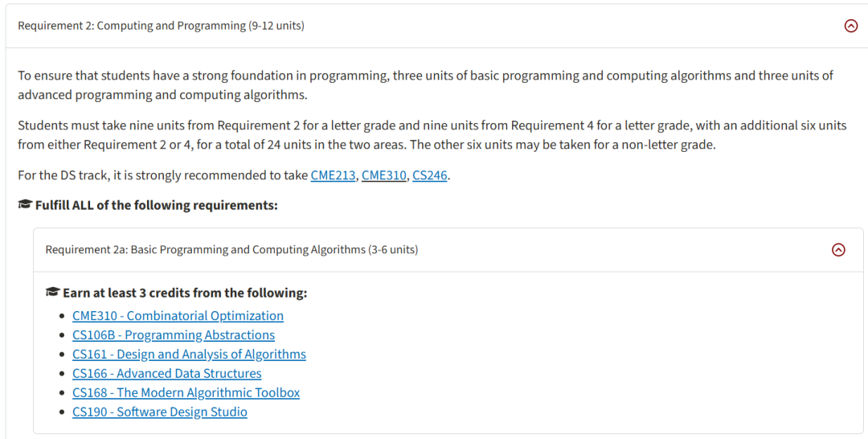Viewport: 868px width, 439px height.
Task: Open CS161 - Design and Analysis of Algorithms
Action: [x=189, y=355]
